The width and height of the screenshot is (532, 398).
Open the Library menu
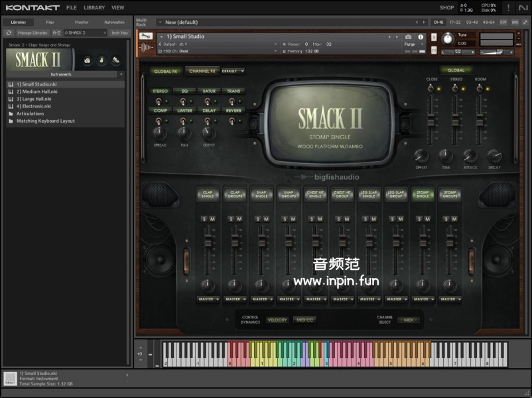coord(94,8)
